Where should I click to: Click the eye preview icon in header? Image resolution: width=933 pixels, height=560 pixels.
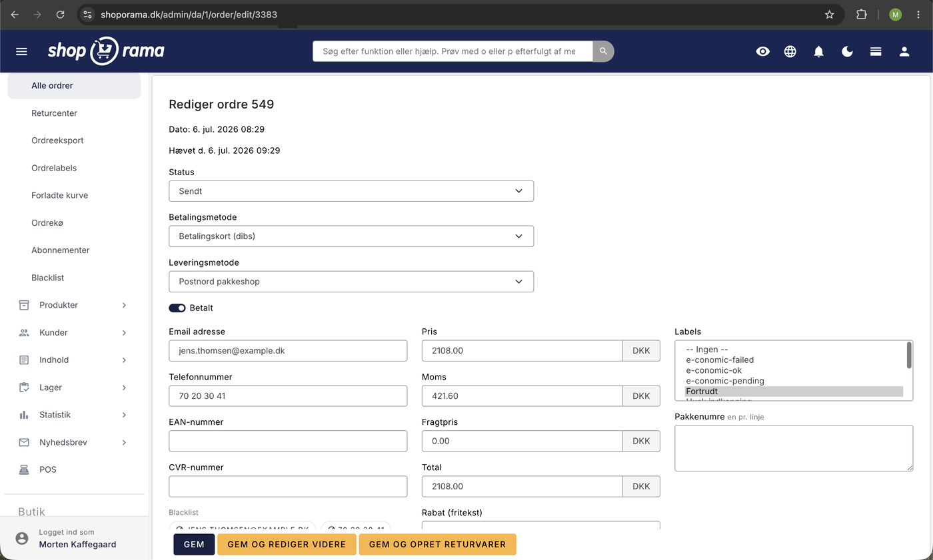763,51
